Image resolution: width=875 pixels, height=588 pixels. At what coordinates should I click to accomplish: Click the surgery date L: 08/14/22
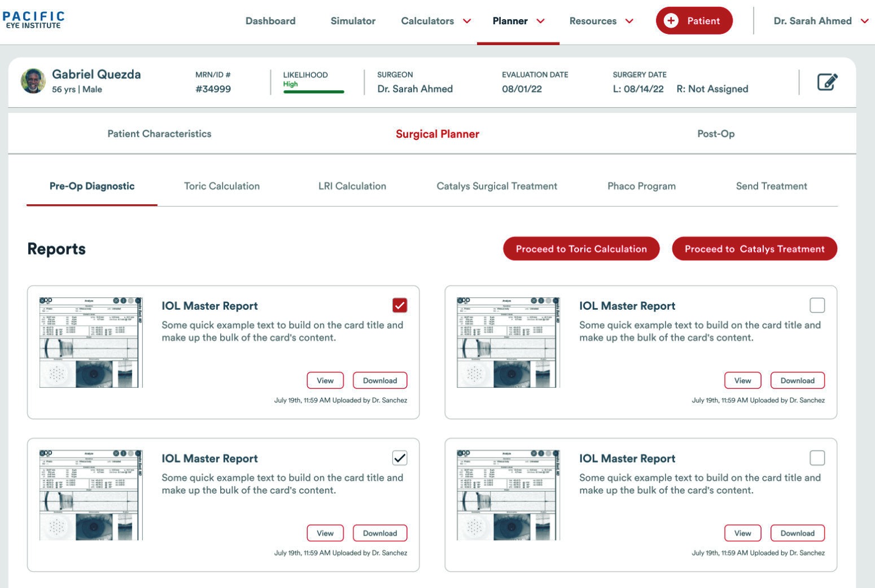pyautogui.click(x=638, y=89)
